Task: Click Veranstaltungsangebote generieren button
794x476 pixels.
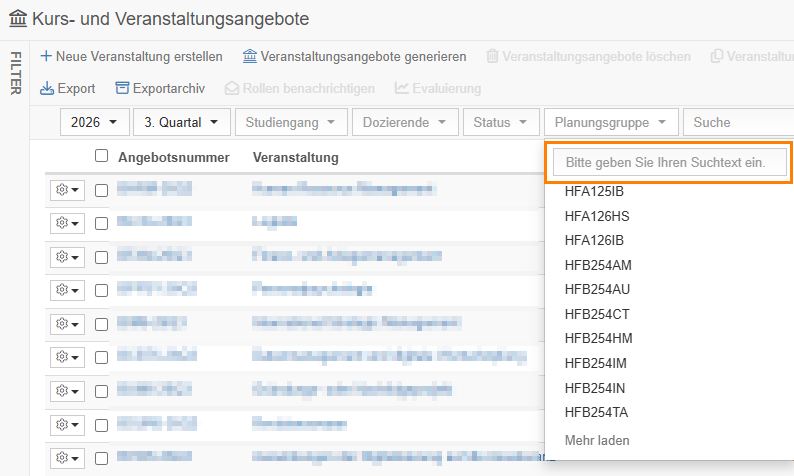Action: pyautogui.click(x=354, y=56)
